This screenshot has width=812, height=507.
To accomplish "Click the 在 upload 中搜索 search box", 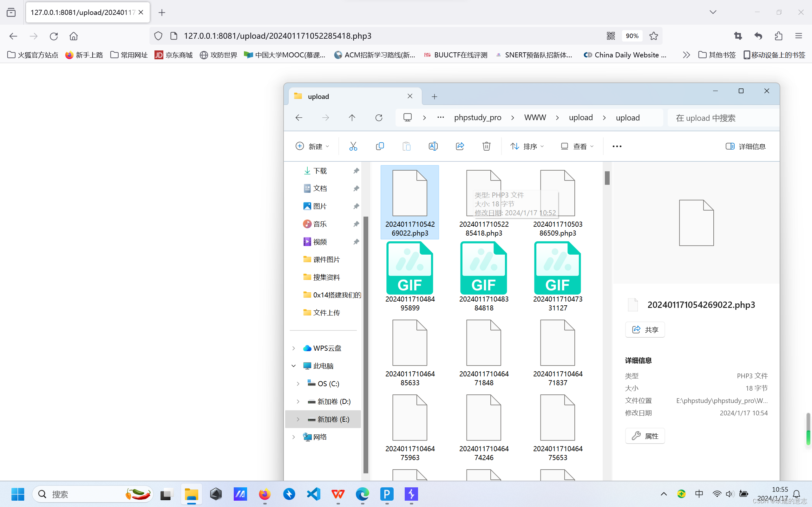I will [723, 118].
